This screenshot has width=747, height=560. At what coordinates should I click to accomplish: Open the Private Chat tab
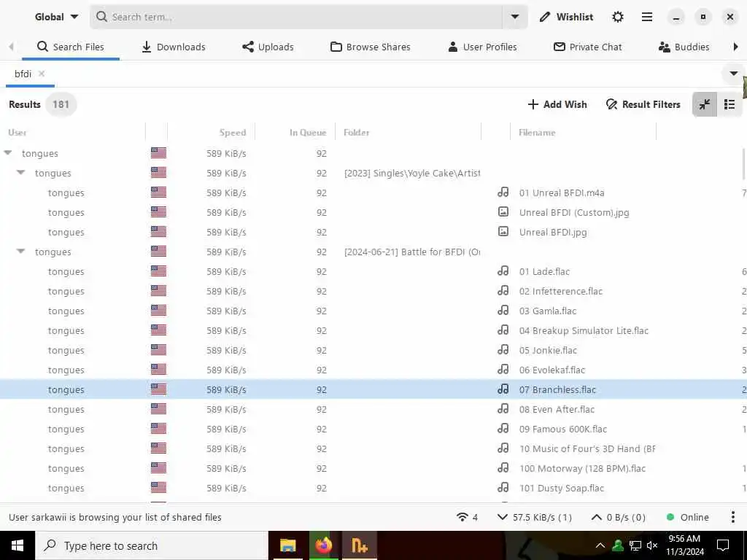point(587,47)
